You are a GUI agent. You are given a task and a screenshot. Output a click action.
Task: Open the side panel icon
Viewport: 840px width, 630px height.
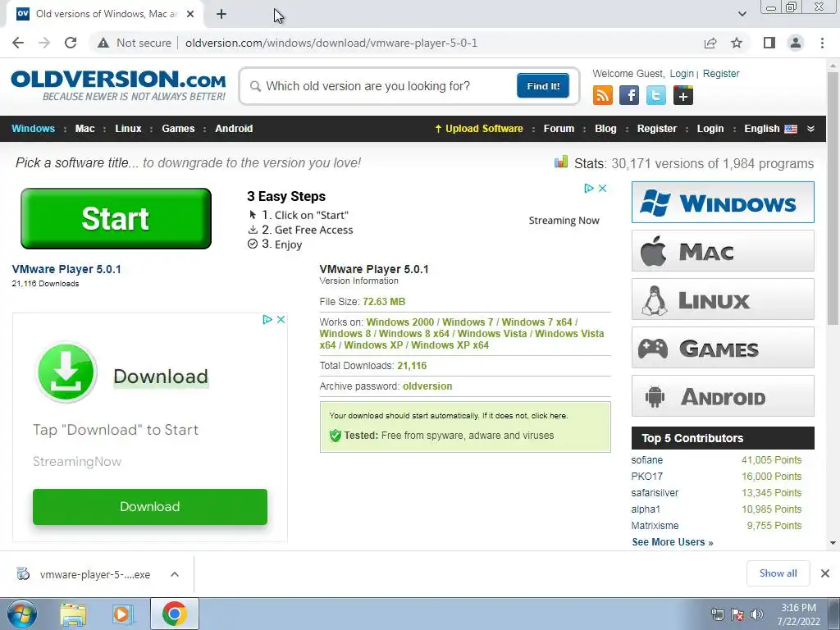(769, 43)
